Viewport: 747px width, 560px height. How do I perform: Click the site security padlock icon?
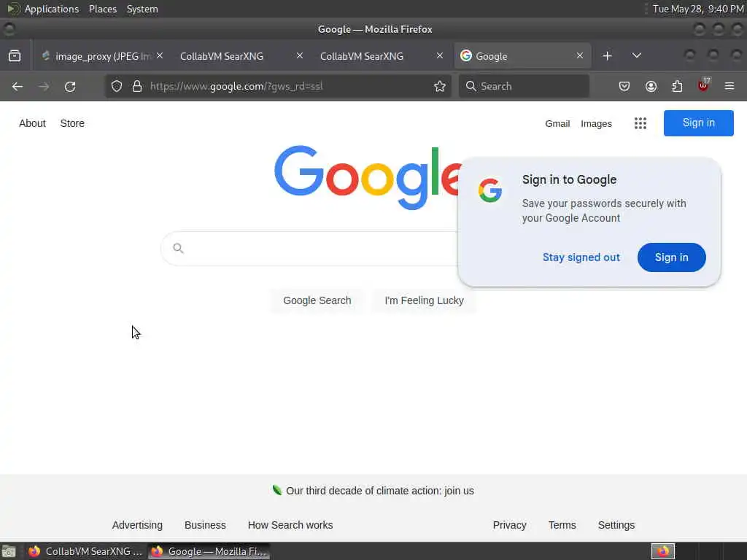tap(137, 86)
